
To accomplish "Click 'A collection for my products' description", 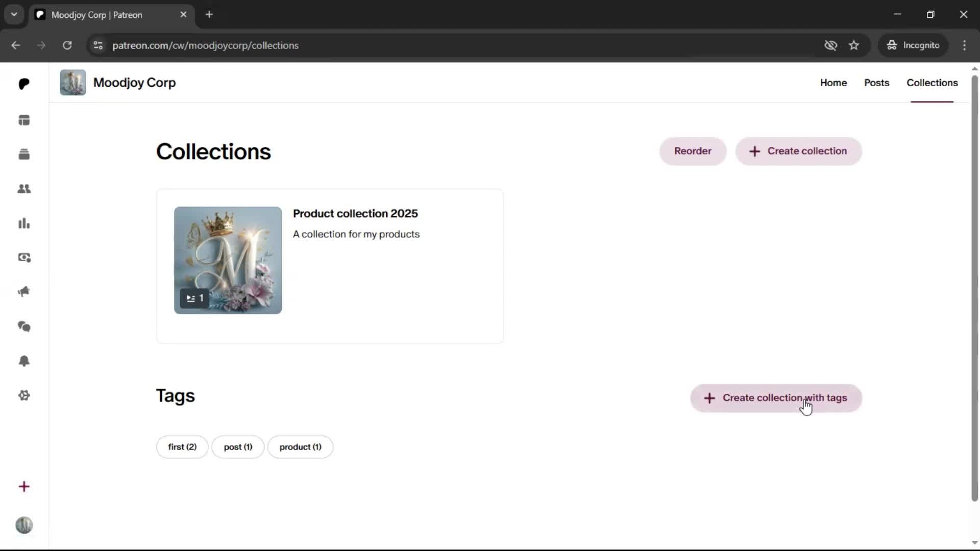I will [x=356, y=234].
